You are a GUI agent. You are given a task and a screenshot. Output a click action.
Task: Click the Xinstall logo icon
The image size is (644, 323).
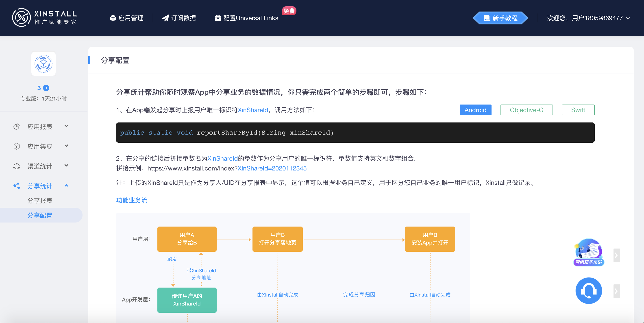pos(21,17)
